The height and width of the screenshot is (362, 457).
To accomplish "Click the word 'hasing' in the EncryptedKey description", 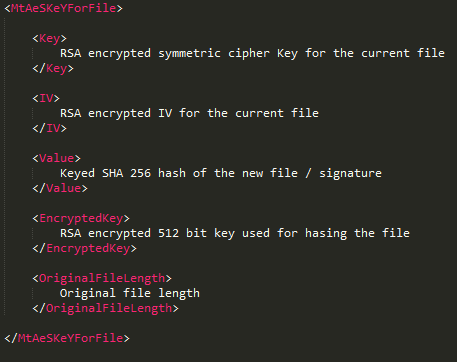I will click(x=326, y=233).
